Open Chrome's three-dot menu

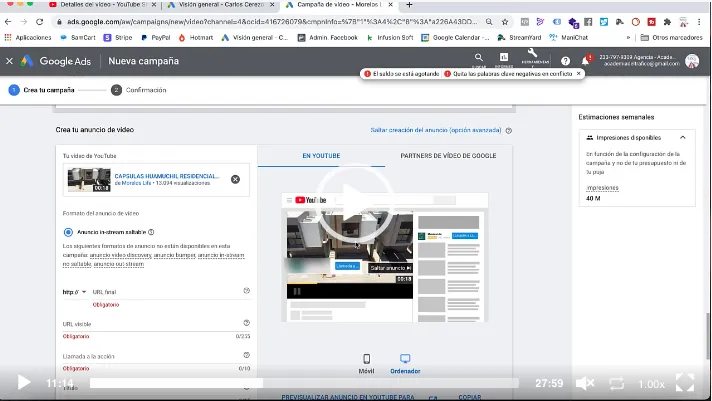pos(699,22)
